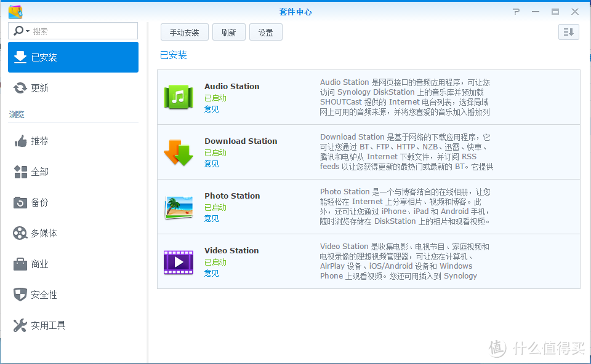Click the Video Station description paragraph
Image resolution: width=591 pixels, height=364 pixels.
click(404, 261)
